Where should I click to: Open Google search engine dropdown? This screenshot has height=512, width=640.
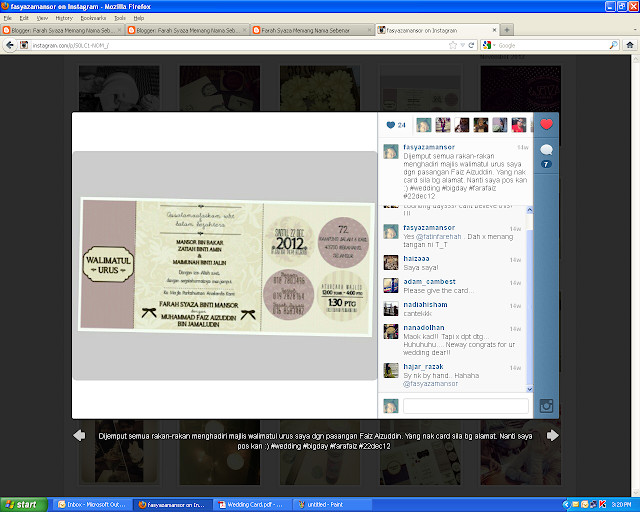(489, 45)
